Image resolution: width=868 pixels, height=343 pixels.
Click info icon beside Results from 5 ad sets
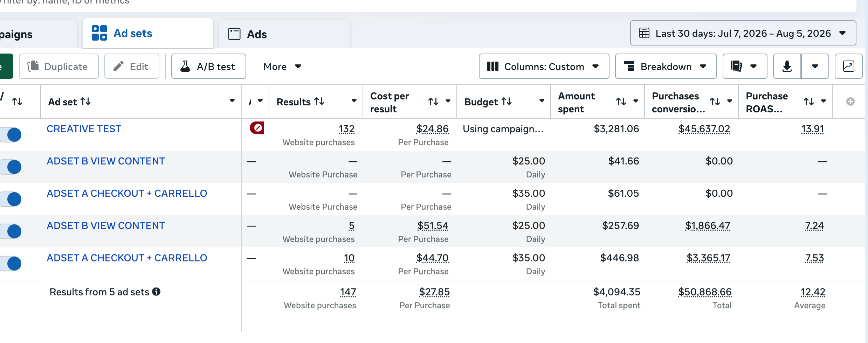pos(156,292)
